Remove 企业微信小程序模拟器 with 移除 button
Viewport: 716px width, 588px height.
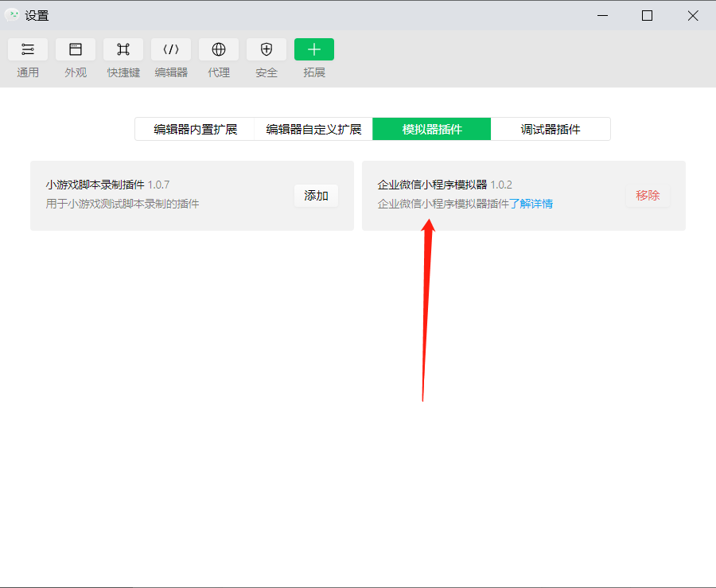[648, 196]
